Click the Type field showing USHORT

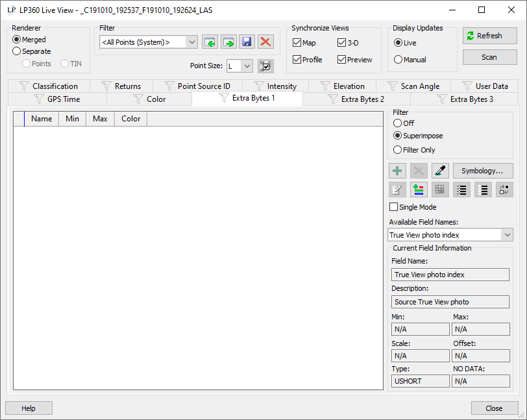[x=421, y=381]
